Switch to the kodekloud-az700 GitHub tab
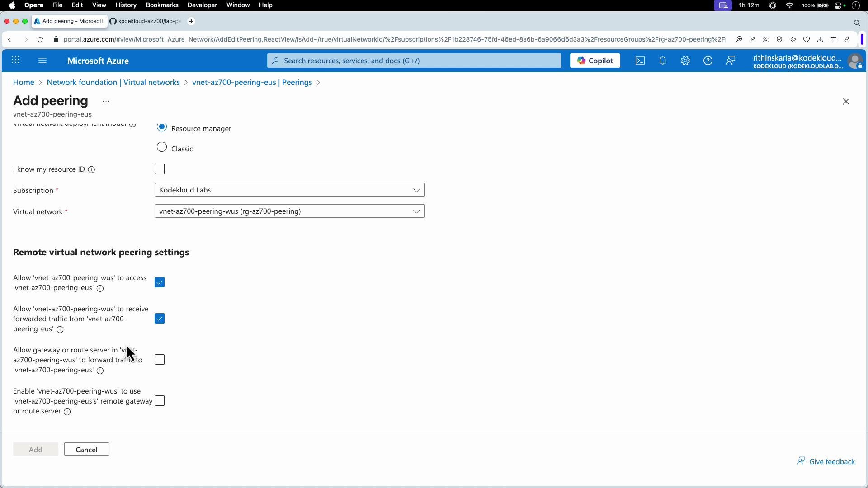 coord(146,21)
